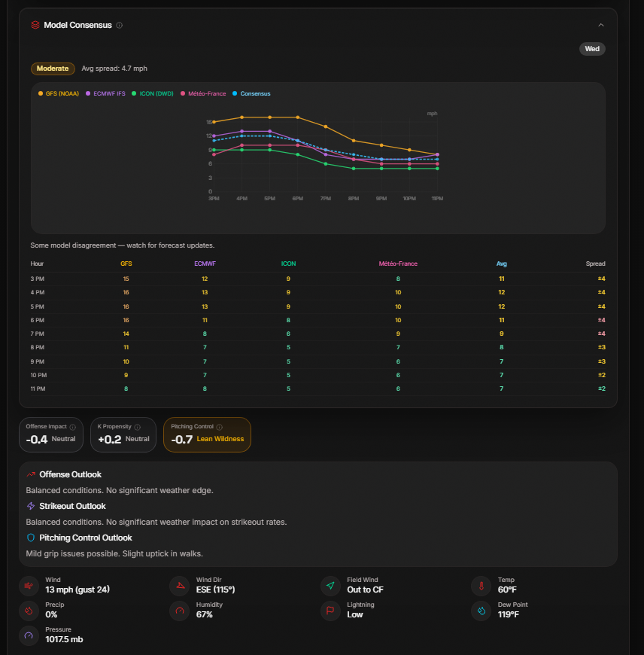
Task: Show info for Pitching Control score
Action: click(220, 427)
